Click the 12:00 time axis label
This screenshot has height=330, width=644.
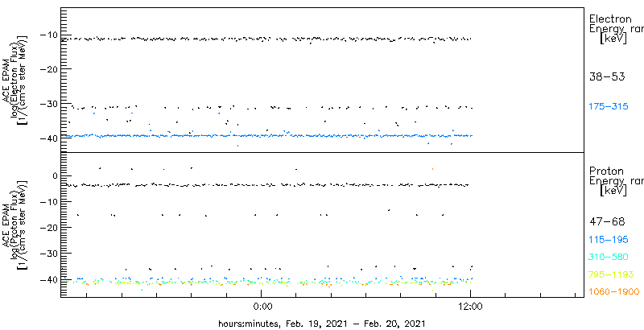(x=470, y=305)
